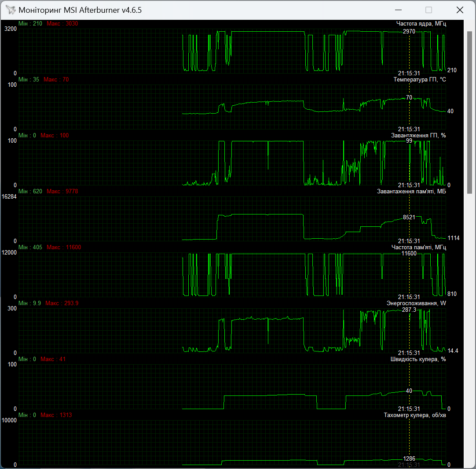Click the GPU temperature marker value 70

(409, 97)
